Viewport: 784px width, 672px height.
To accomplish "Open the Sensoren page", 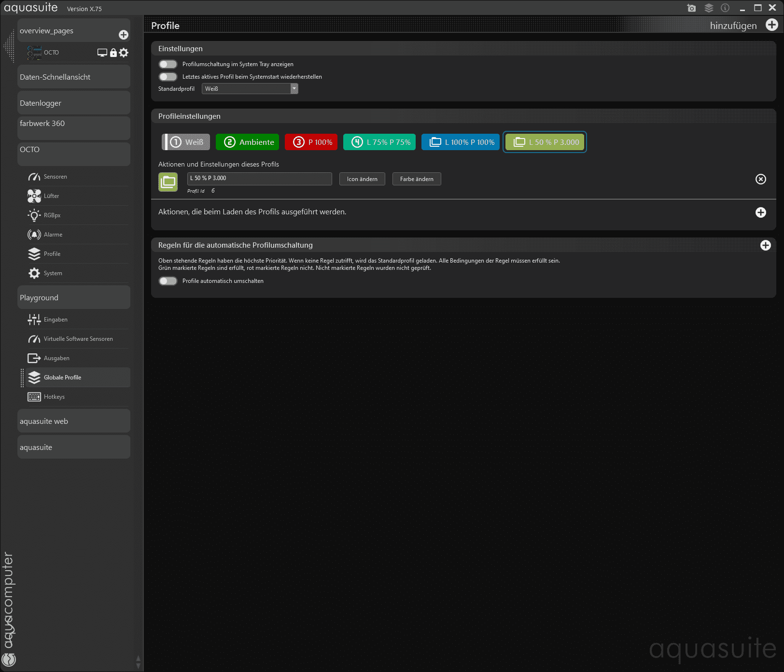I will [x=77, y=177].
